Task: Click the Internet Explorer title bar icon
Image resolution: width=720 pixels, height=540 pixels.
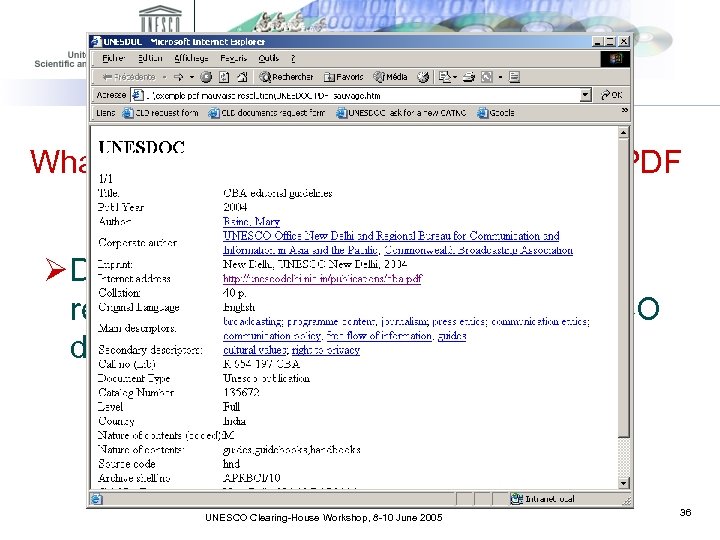Action: pyautogui.click(x=96, y=41)
